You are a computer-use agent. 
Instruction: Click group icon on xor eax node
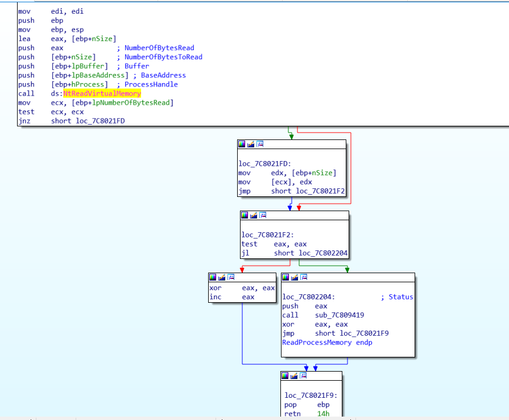(x=231, y=277)
